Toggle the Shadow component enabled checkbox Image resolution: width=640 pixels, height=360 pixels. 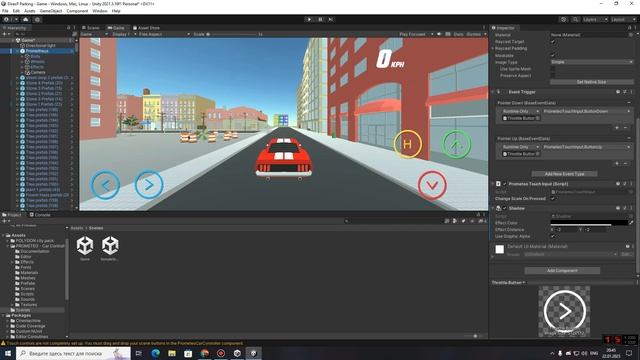pos(505,208)
